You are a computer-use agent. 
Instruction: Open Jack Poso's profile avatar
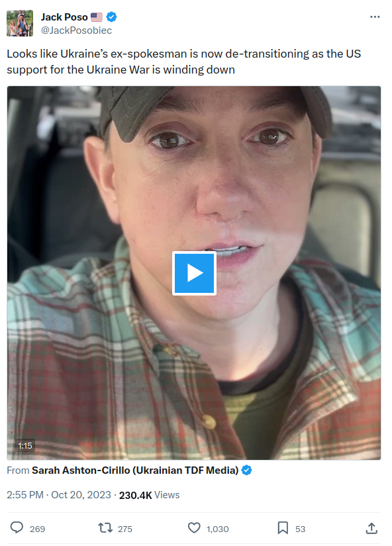point(20,23)
